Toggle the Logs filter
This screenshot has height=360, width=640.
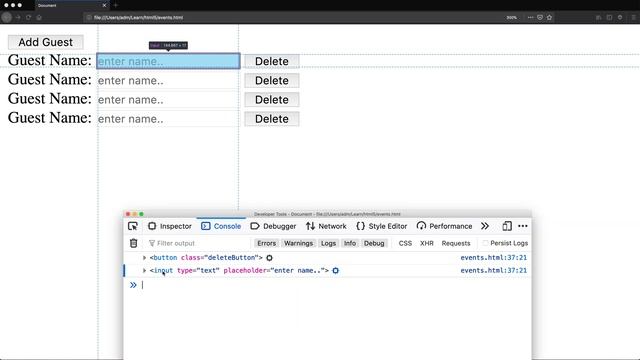coord(328,243)
